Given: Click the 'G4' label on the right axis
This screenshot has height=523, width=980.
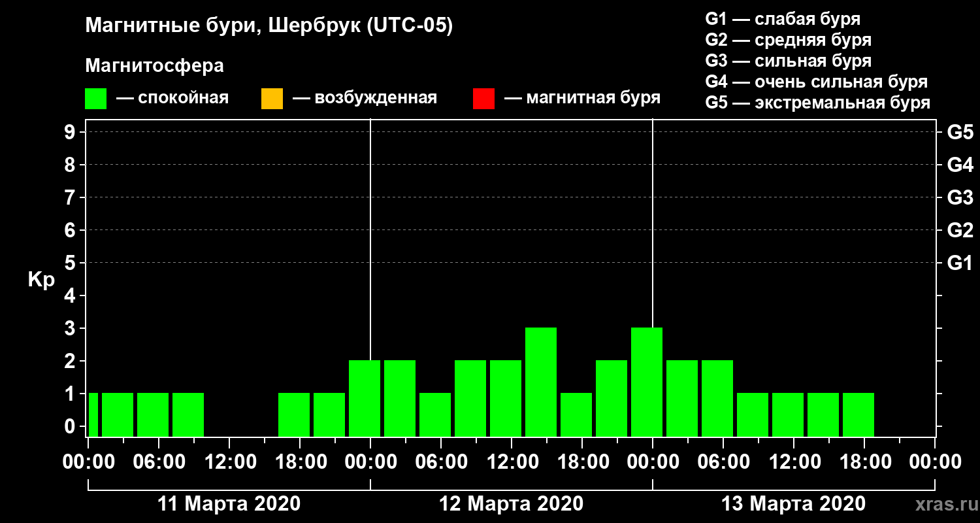Looking at the screenshot, I should pos(960,165).
